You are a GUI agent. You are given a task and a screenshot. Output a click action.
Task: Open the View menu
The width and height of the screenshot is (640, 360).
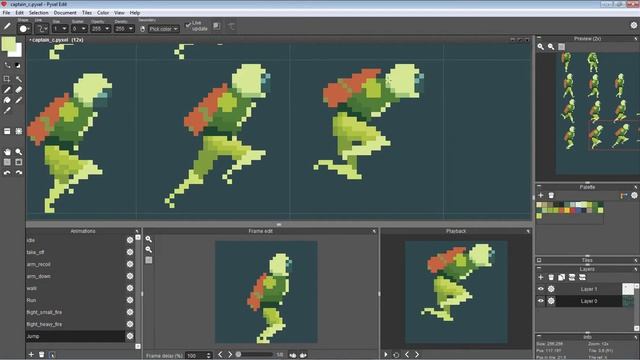point(119,13)
